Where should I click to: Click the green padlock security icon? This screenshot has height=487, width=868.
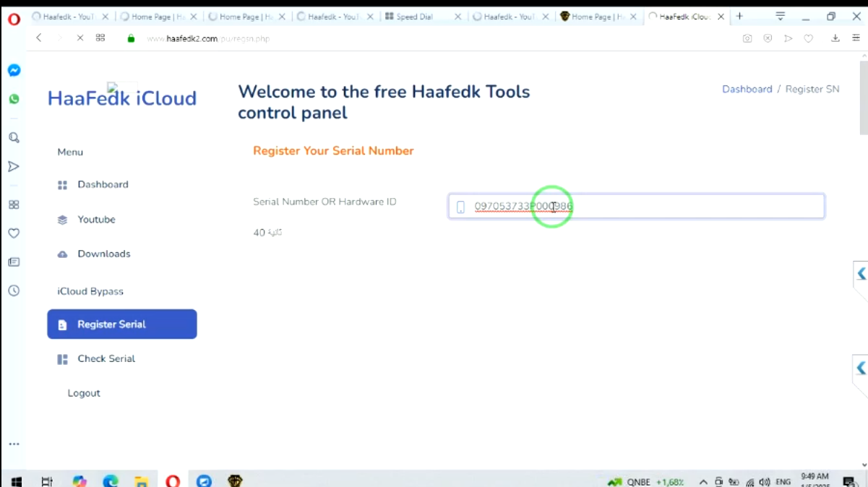coord(131,38)
